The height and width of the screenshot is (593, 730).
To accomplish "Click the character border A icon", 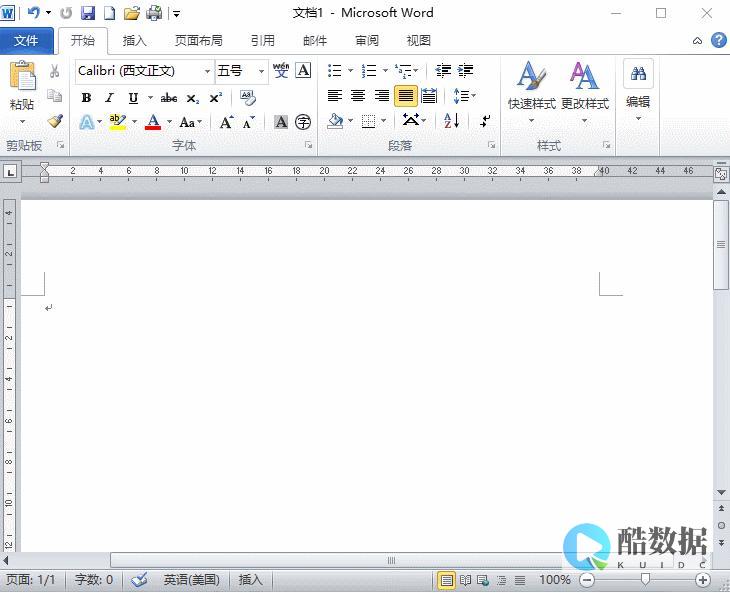I will (303, 70).
